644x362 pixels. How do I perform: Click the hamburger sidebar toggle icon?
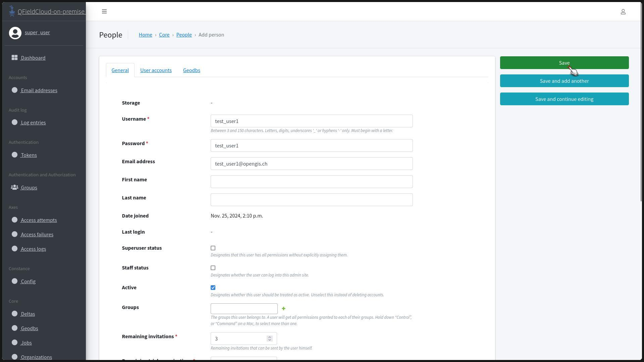(104, 11)
